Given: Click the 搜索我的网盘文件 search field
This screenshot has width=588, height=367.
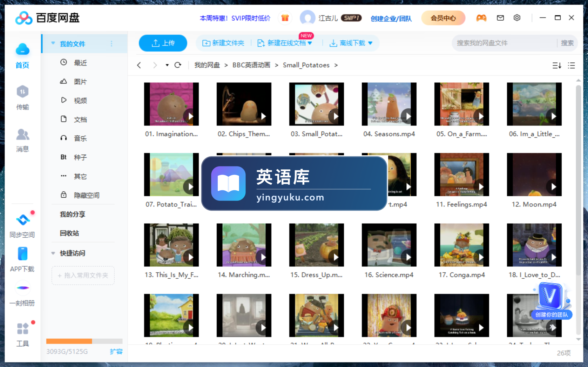Looking at the screenshot, I should click(x=505, y=43).
